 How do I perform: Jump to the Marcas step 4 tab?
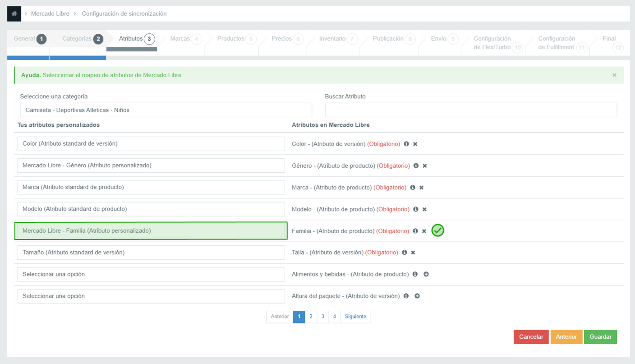tap(185, 39)
